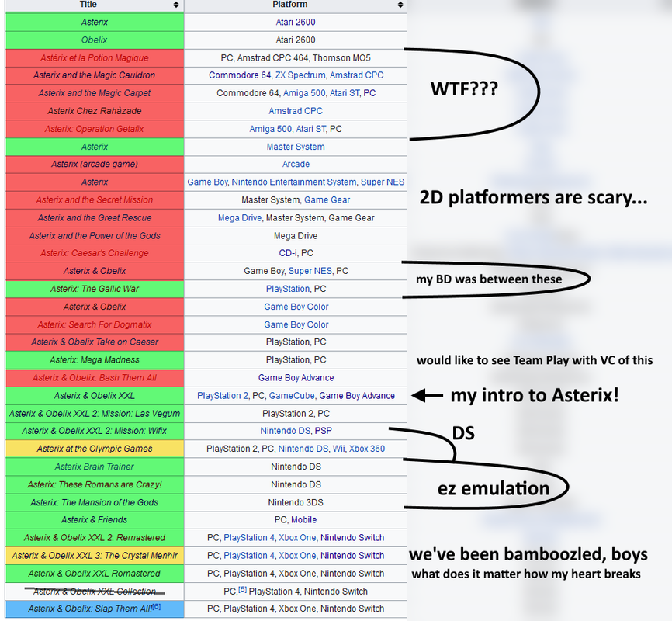
Task: Open the Arcade platform link
Action: (296, 164)
